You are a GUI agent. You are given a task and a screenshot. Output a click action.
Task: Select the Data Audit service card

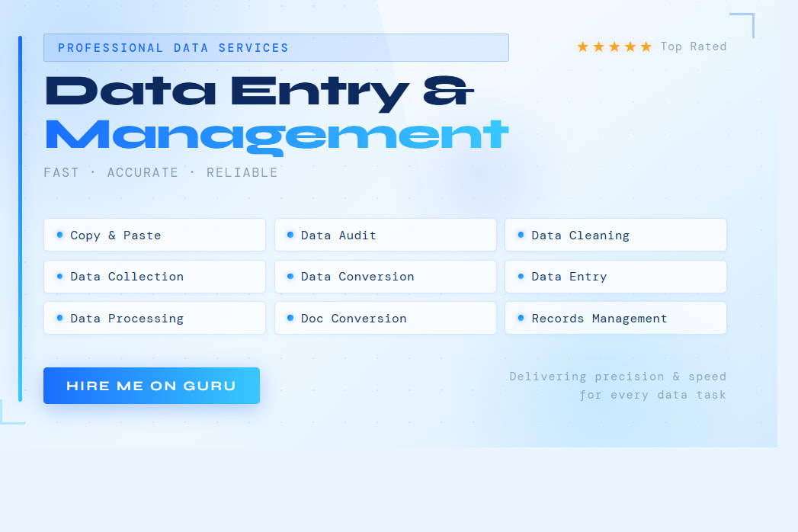click(x=385, y=235)
